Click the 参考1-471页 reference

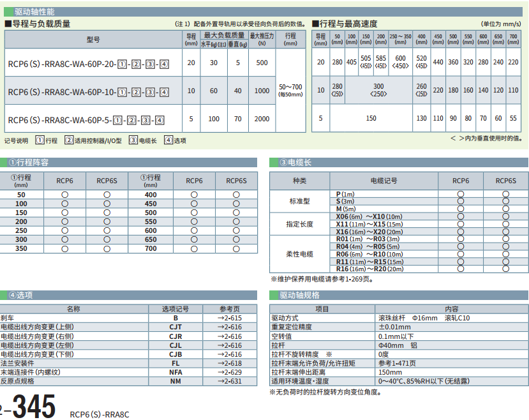click(x=397, y=363)
